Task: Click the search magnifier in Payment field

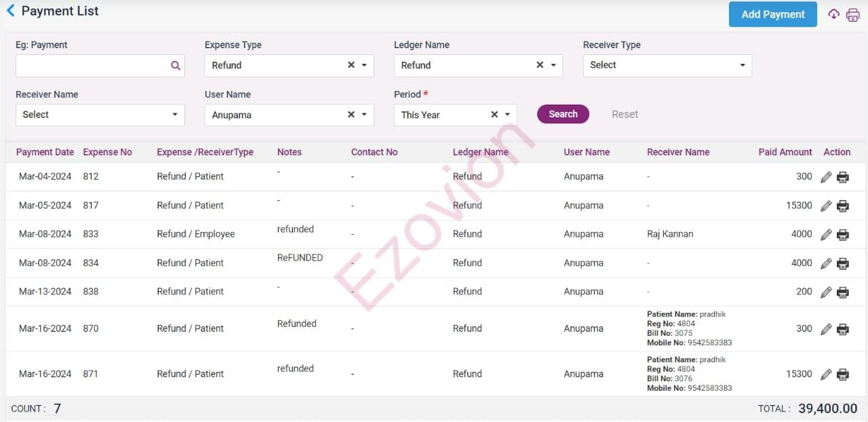Action: (x=176, y=66)
